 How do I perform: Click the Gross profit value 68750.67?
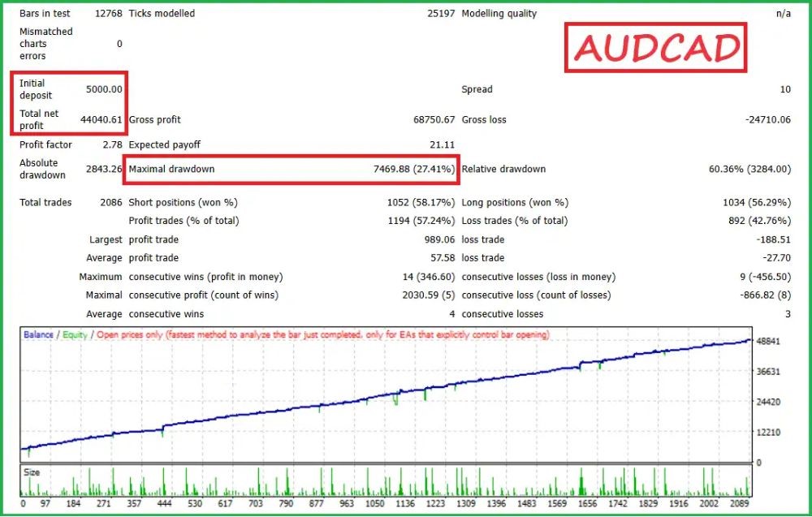[x=434, y=120]
